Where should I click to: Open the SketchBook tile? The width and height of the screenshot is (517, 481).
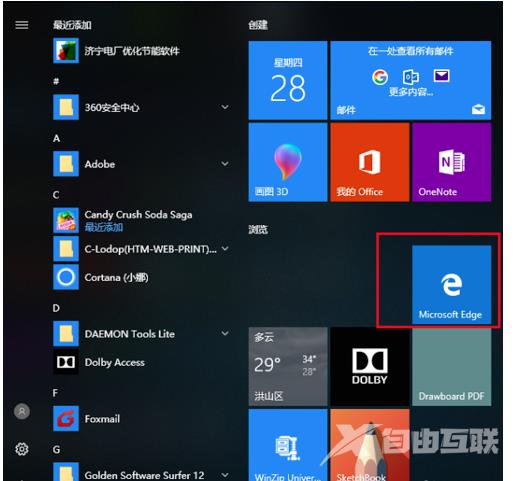click(369, 445)
